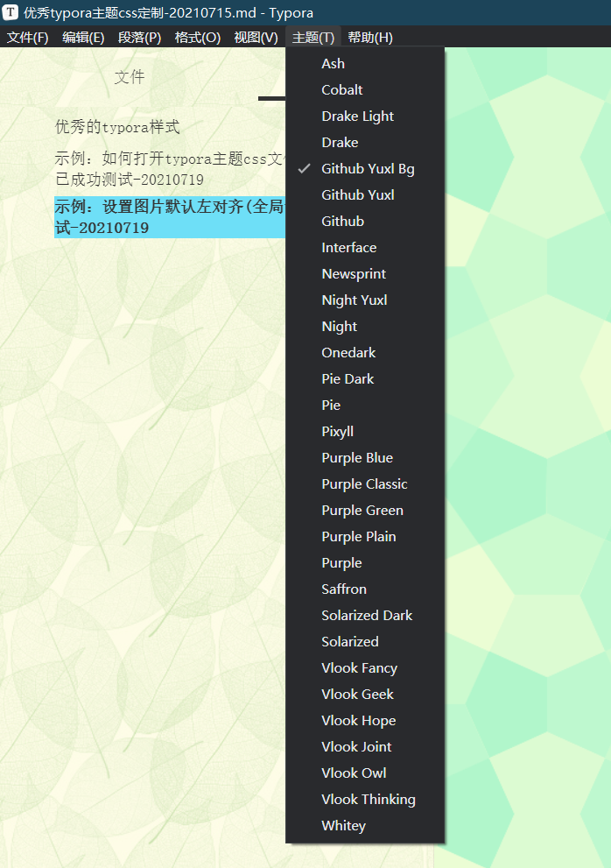Select the Whitey theme
Image resolution: width=611 pixels, height=868 pixels.
pos(365,826)
